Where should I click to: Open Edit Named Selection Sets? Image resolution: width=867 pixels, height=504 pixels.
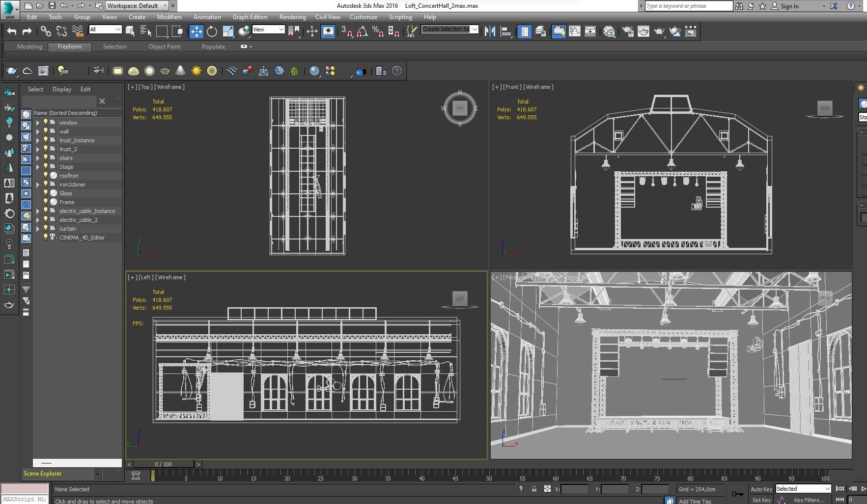(412, 31)
